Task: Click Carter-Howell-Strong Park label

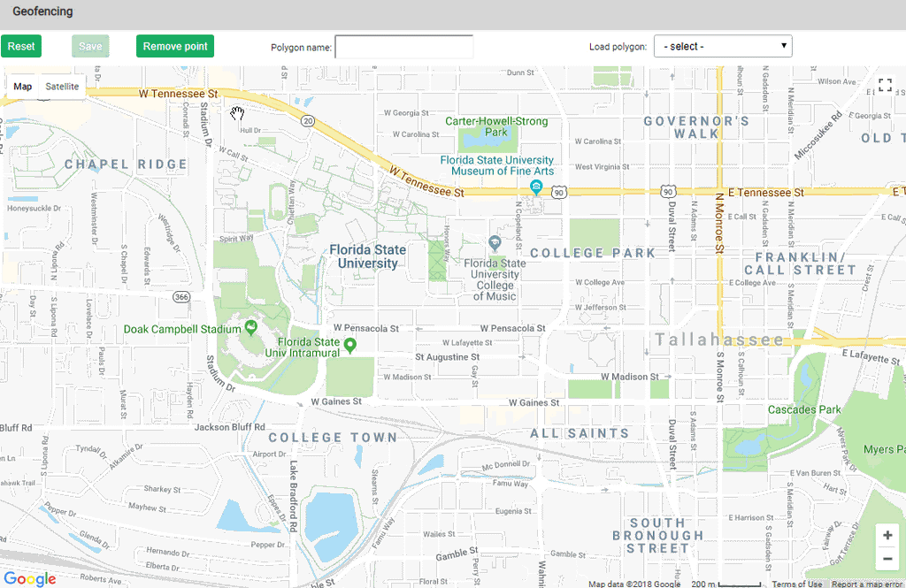Action: pyautogui.click(x=496, y=126)
